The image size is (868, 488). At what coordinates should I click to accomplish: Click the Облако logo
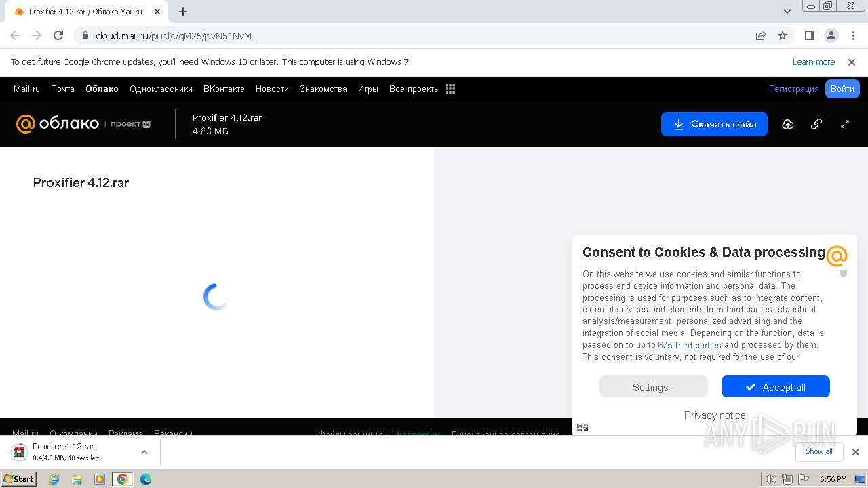(x=58, y=123)
